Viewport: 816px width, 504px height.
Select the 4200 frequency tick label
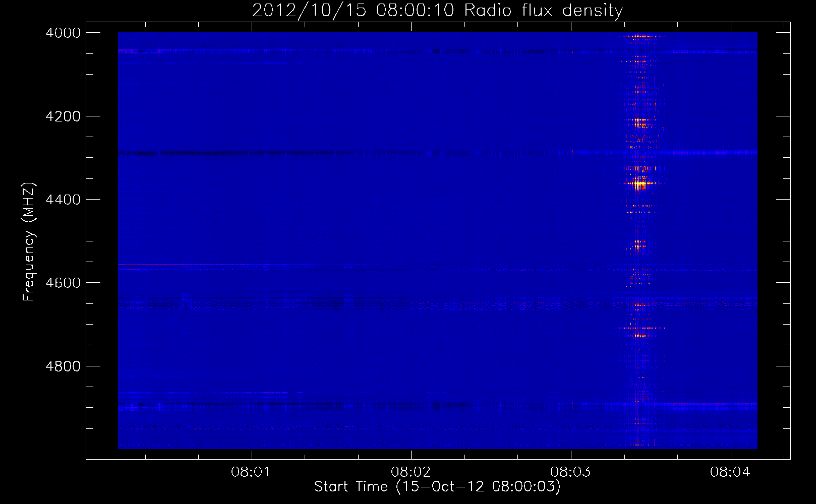point(63,116)
